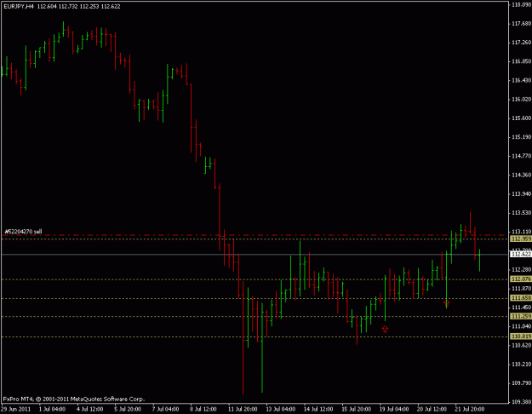This screenshot has height=414, width=532.
Task: Click the current price tag 112.622
Action: point(521,254)
